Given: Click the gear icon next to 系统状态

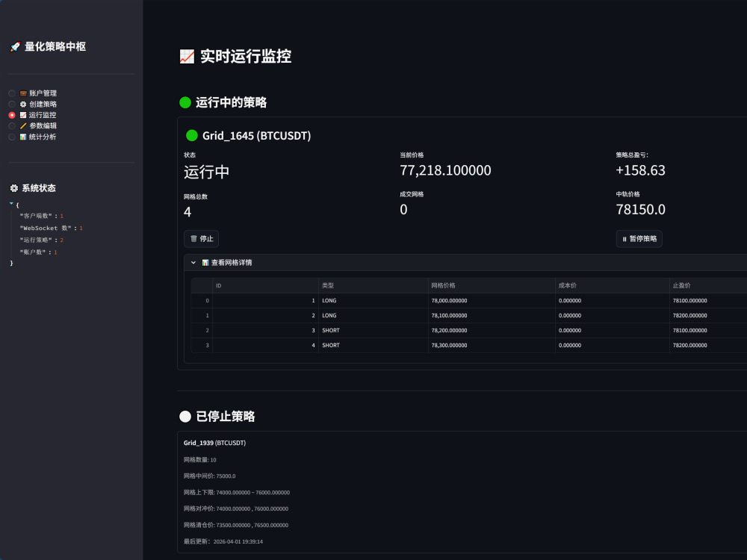Looking at the screenshot, I should pos(13,188).
